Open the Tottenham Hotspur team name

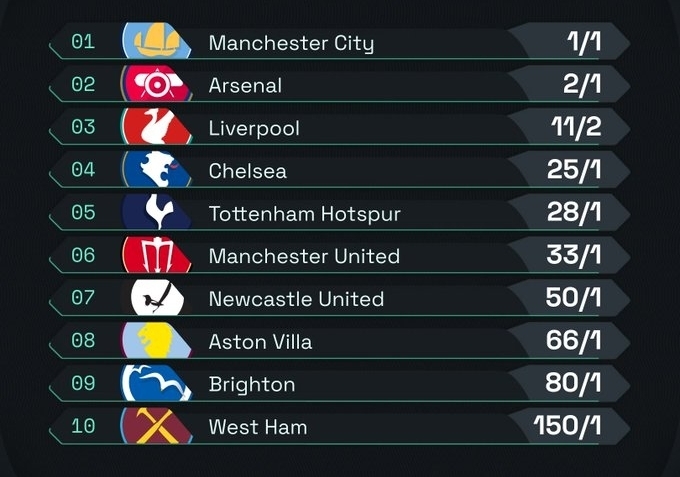click(304, 214)
